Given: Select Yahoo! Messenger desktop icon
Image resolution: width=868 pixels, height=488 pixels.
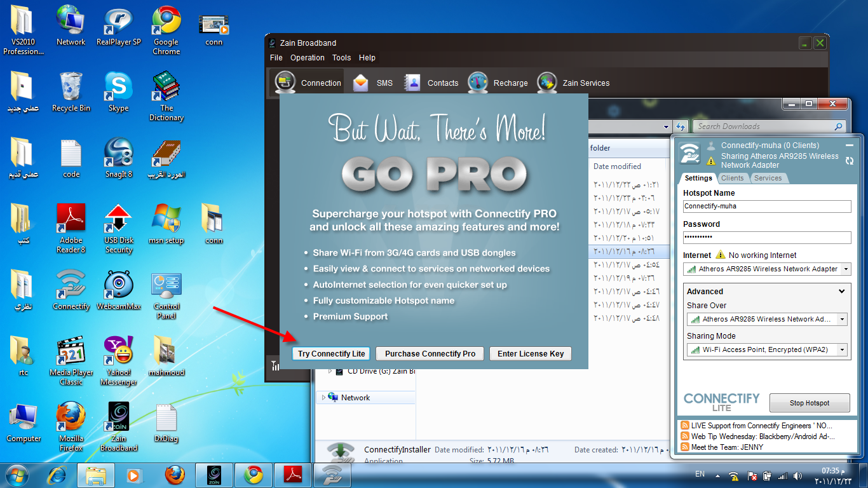Looking at the screenshot, I should click(x=119, y=360).
